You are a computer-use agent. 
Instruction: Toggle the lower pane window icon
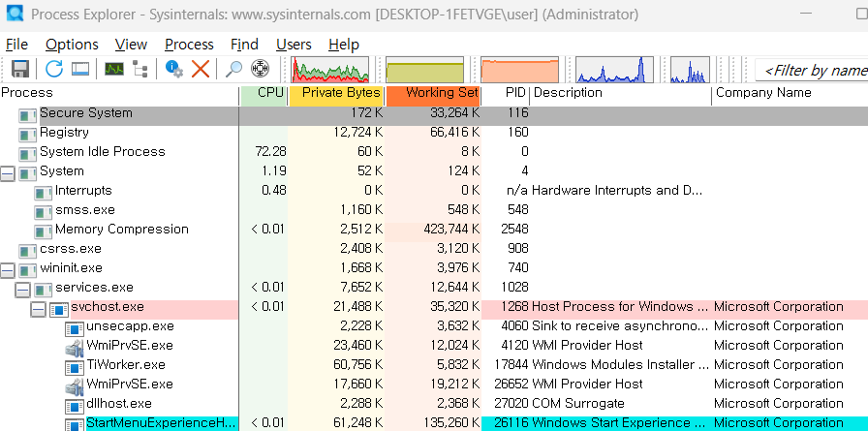80,69
